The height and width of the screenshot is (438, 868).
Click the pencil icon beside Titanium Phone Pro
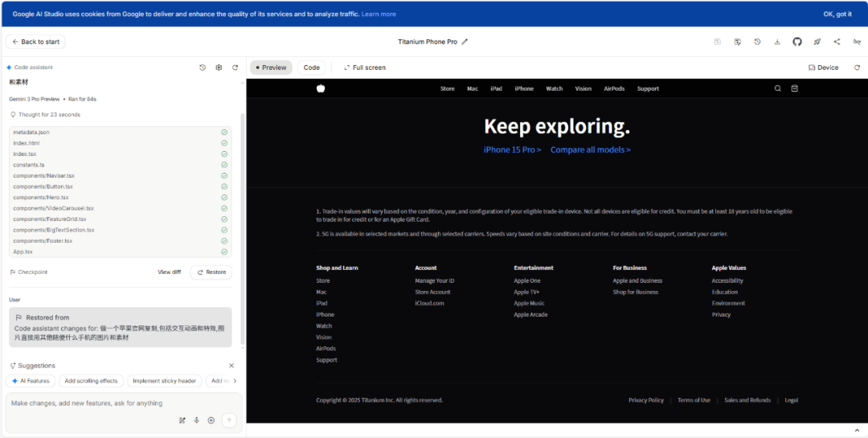pos(465,42)
